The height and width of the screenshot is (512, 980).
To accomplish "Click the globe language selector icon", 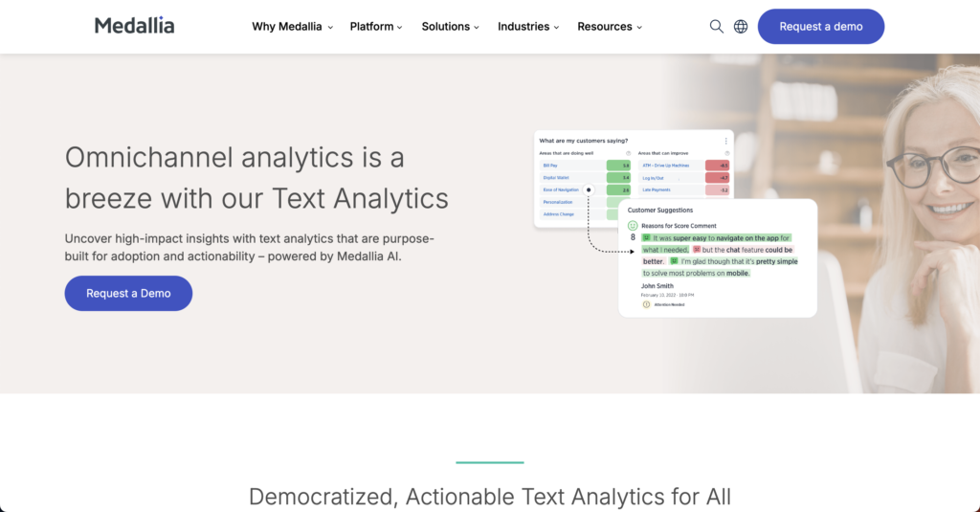I will [741, 27].
